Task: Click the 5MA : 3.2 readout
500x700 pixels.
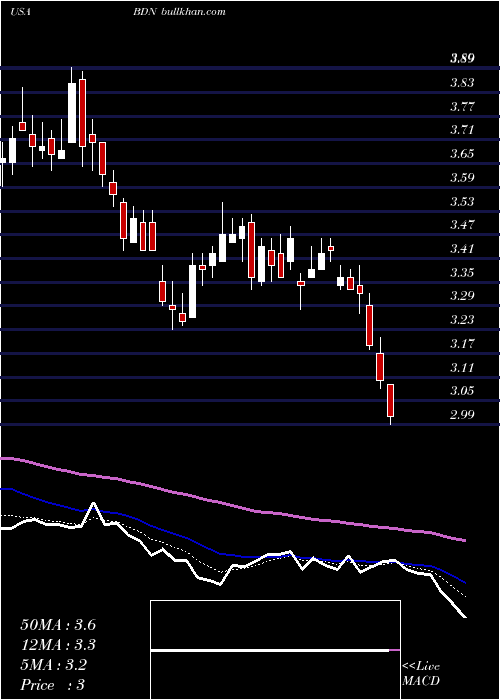Action: pos(54,665)
